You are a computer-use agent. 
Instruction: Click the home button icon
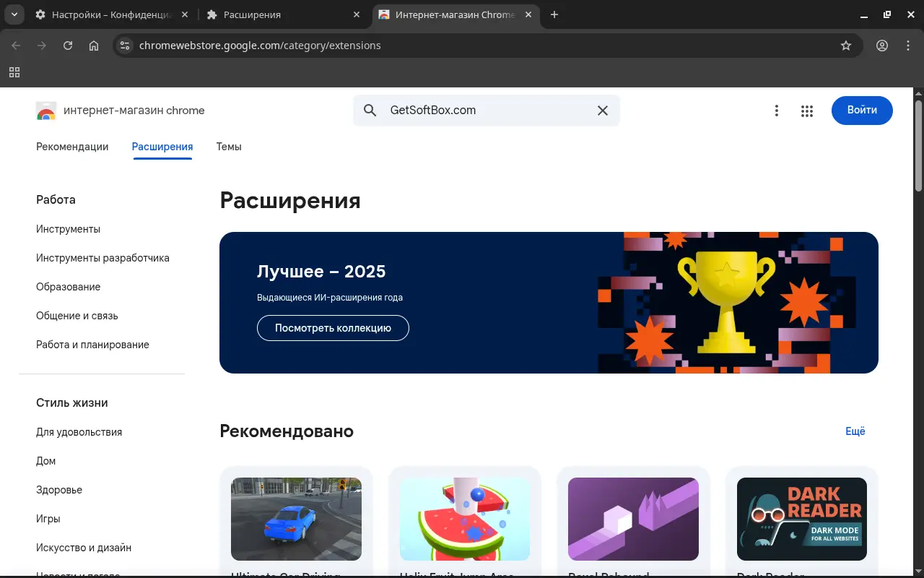click(94, 46)
